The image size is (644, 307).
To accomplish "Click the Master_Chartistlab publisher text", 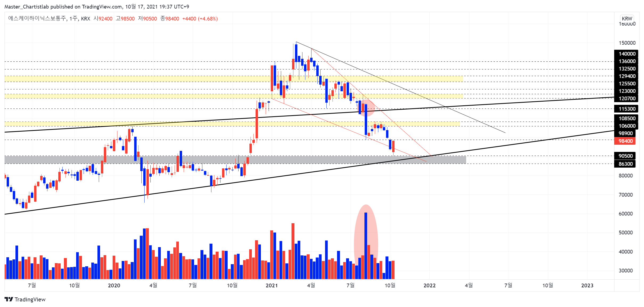I will pyautogui.click(x=27, y=7).
